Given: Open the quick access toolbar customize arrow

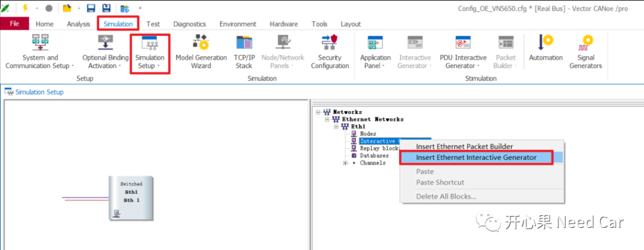Looking at the screenshot, I should click(x=140, y=8).
